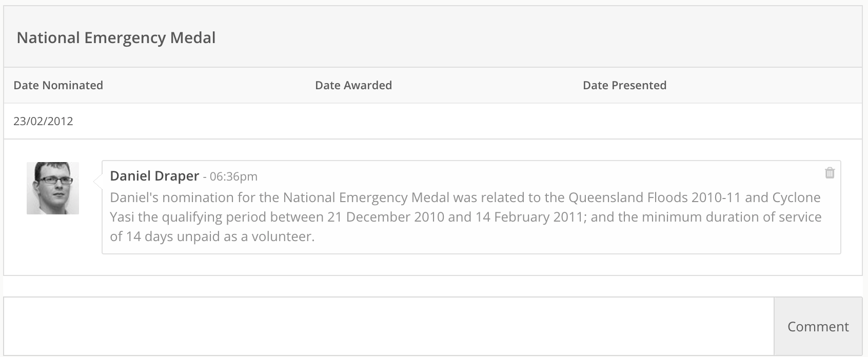Delete Daniel Draper's comment with trash icon
This screenshot has height=357, width=868.
[830, 173]
